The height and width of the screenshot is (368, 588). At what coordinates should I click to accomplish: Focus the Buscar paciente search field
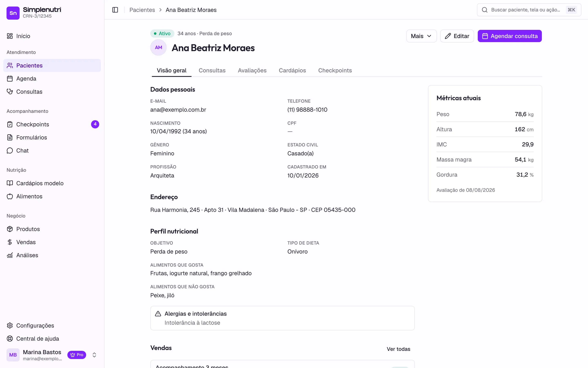(x=529, y=10)
